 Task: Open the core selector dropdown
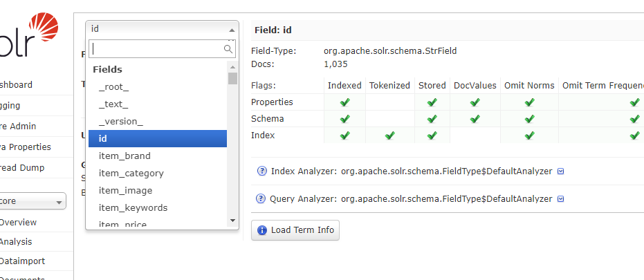(32, 201)
